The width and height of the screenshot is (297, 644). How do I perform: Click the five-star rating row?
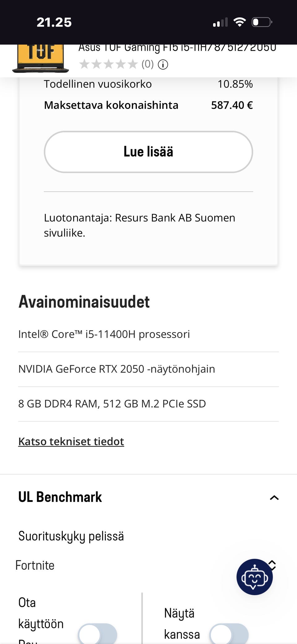108,64
